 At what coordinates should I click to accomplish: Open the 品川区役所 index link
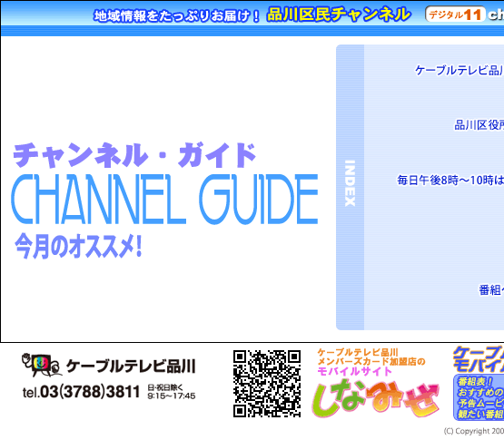(479, 125)
